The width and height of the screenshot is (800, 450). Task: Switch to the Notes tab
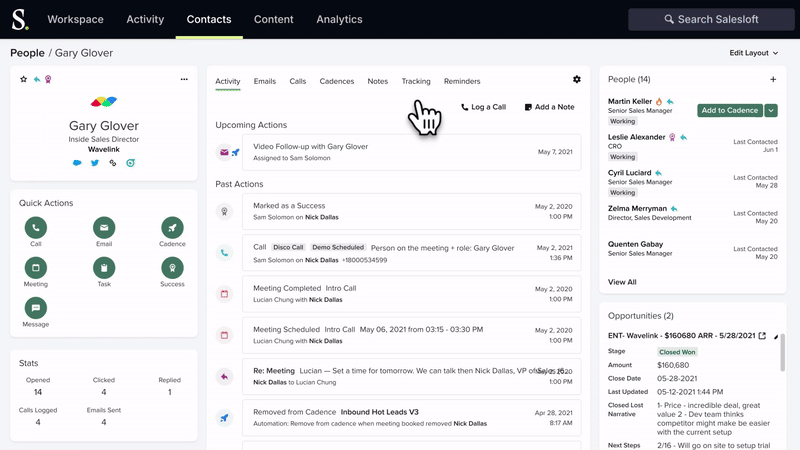[x=378, y=81]
